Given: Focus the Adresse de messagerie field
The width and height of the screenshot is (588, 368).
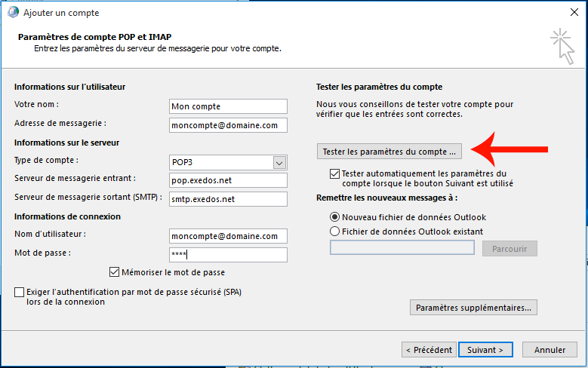Looking at the screenshot, I should pos(228,125).
